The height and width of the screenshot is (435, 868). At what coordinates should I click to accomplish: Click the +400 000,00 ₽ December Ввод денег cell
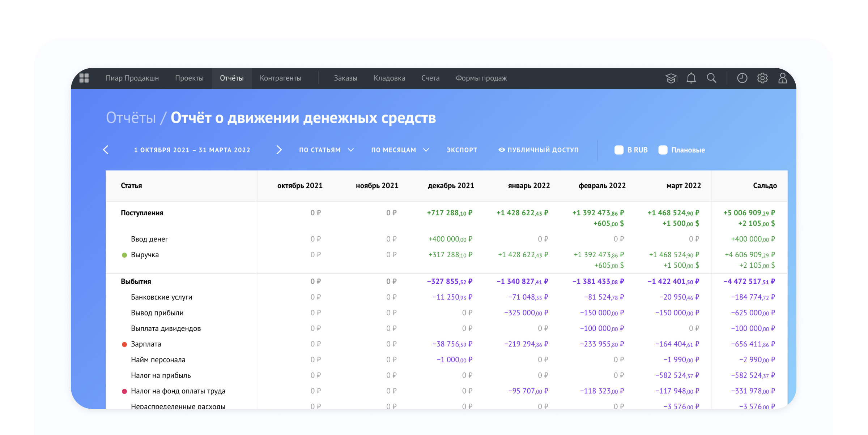[x=450, y=239]
